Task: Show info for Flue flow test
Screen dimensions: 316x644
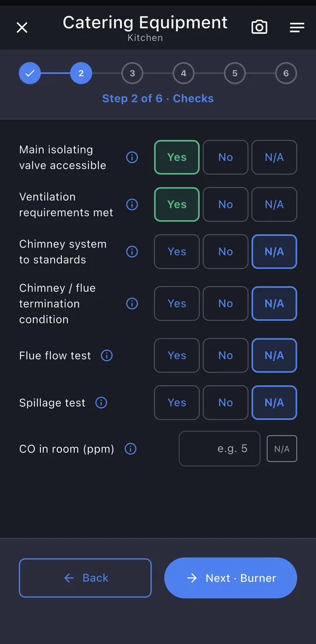Action: [x=107, y=355]
